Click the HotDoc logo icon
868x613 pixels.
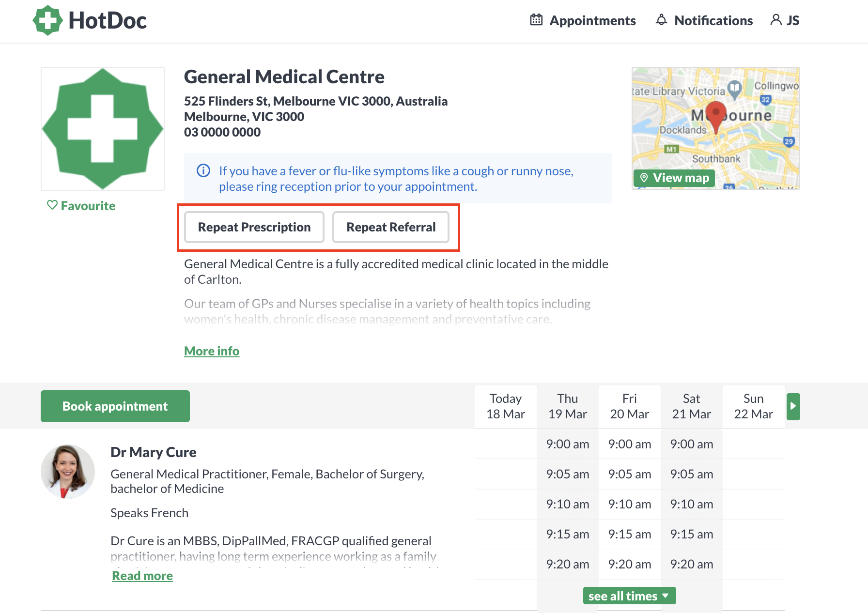[47, 20]
